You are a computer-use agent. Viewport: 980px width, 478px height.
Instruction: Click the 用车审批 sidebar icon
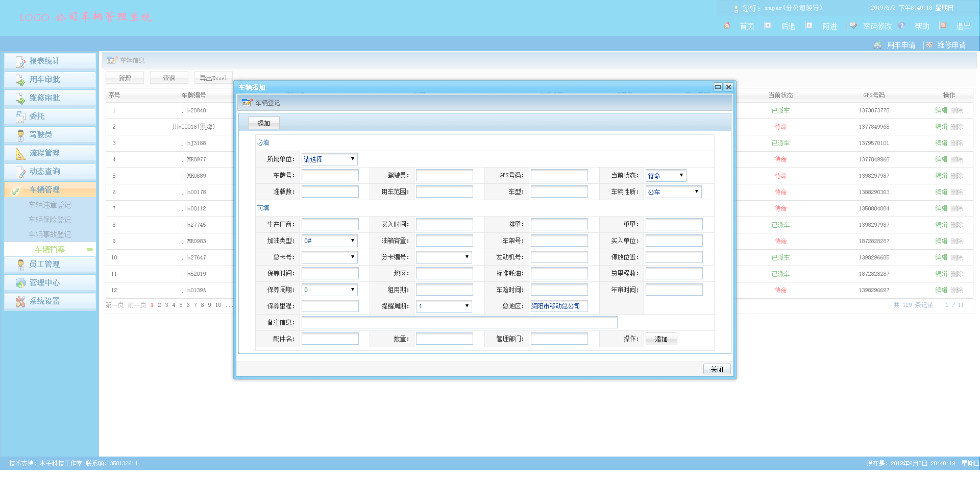pos(20,80)
